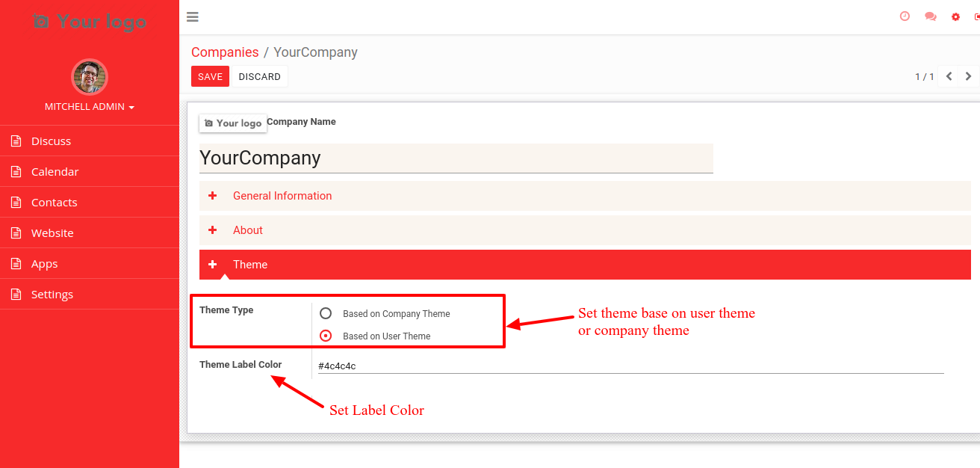
Task: Expand the About section
Action: click(585, 230)
